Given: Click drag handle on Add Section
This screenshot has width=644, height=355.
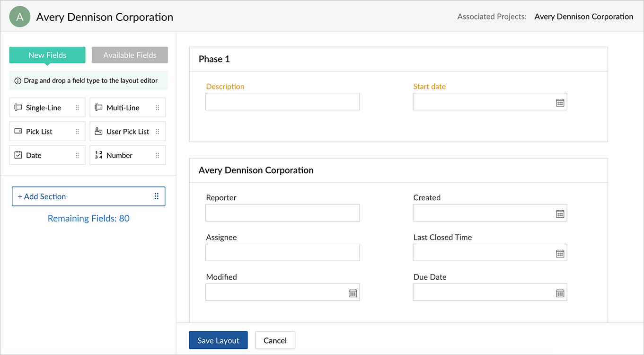Looking at the screenshot, I should 157,196.
